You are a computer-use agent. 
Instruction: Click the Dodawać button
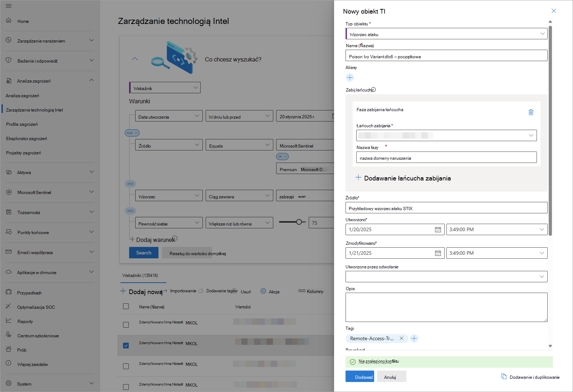tap(360, 377)
